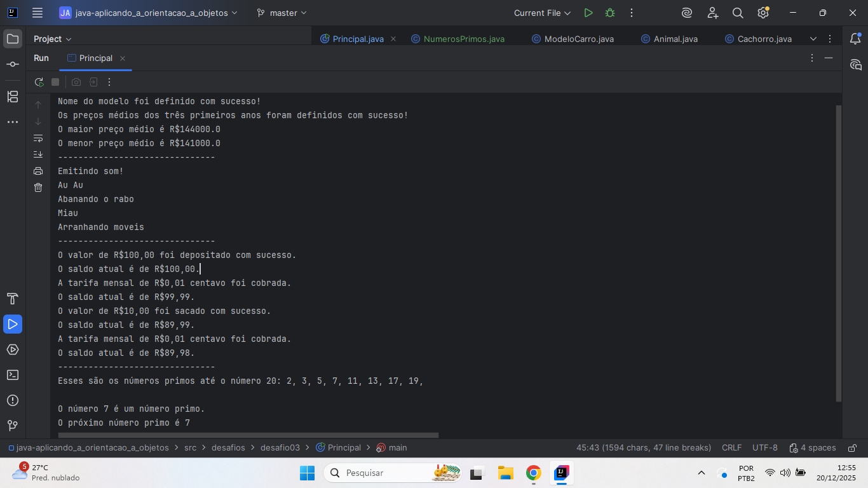
Task: Open the Commit tool window
Action: tap(13, 64)
